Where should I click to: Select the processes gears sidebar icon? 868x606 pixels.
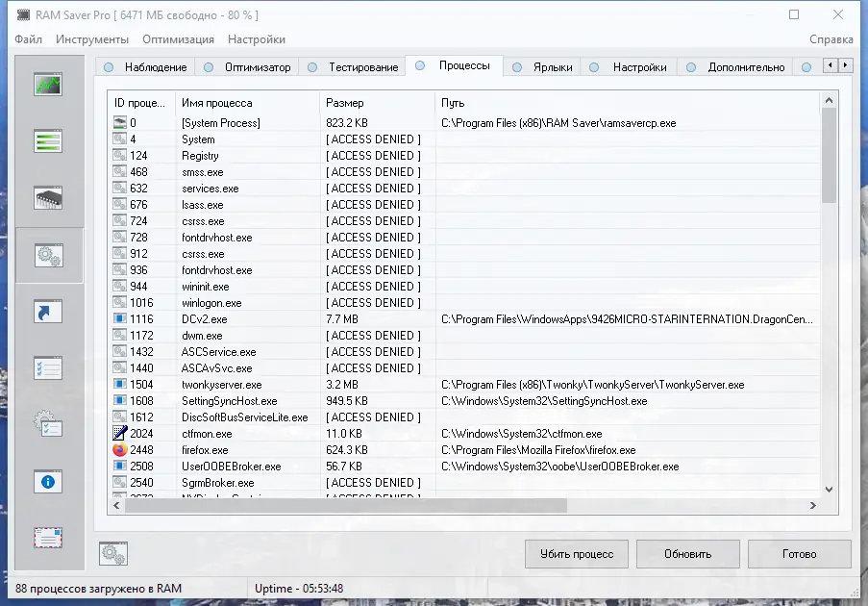pos(48,255)
